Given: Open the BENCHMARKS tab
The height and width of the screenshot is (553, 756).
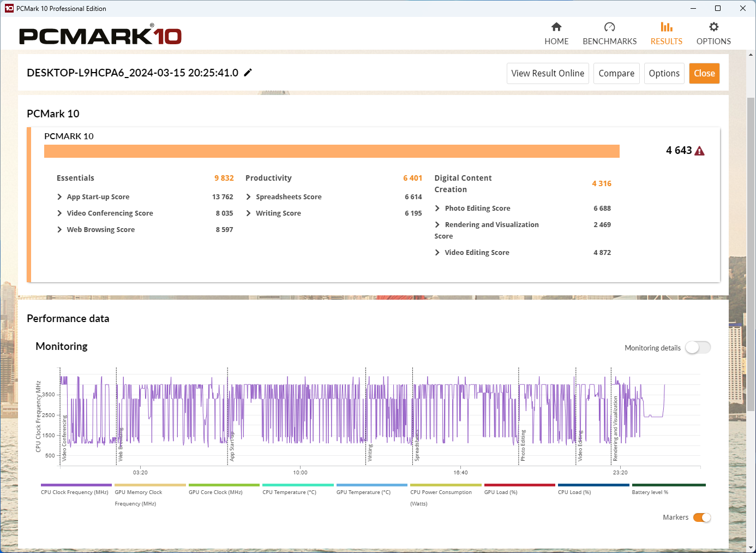Looking at the screenshot, I should [609, 41].
